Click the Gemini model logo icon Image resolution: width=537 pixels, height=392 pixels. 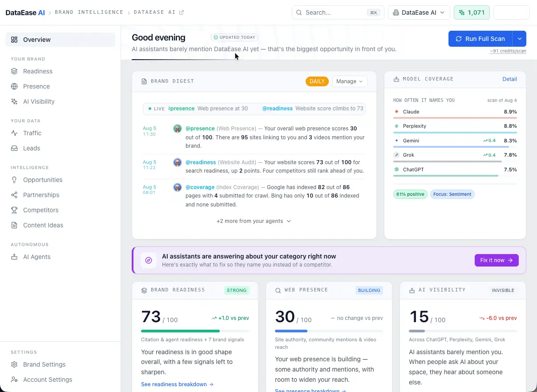pyautogui.click(x=396, y=141)
